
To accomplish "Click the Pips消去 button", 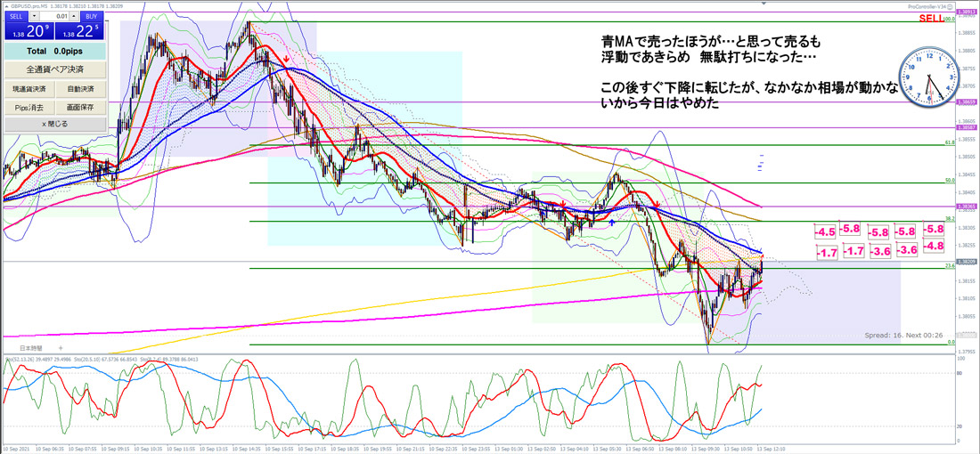I will (x=29, y=107).
